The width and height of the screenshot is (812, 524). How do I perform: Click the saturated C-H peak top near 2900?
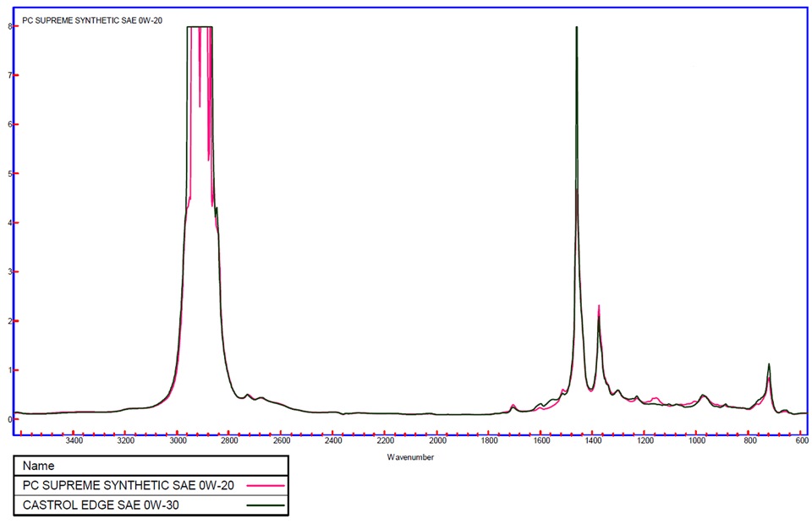200,27
